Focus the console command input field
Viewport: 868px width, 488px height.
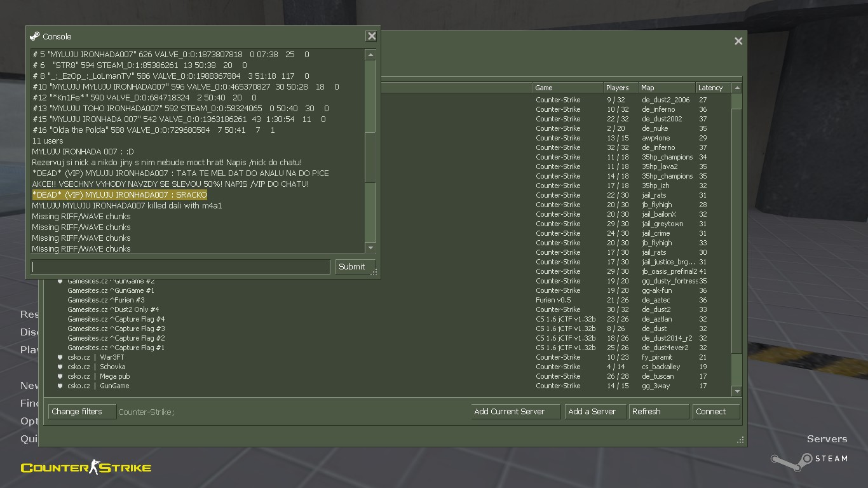pyautogui.click(x=180, y=267)
